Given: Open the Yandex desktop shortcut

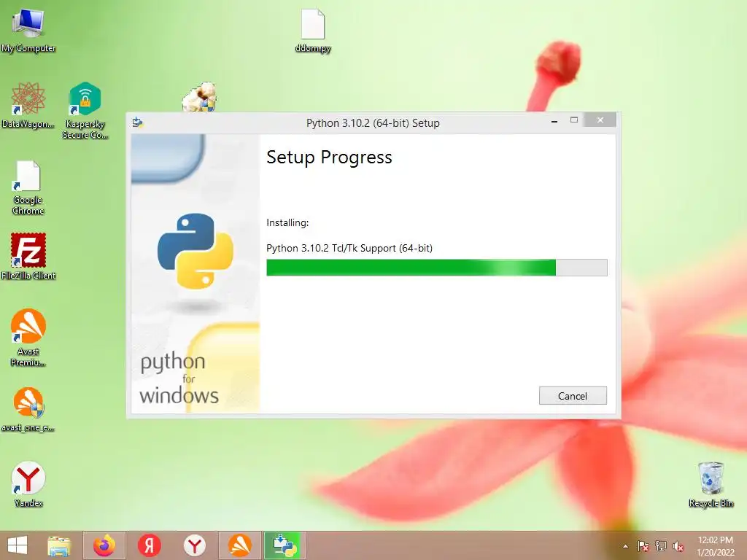Looking at the screenshot, I should [28, 484].
